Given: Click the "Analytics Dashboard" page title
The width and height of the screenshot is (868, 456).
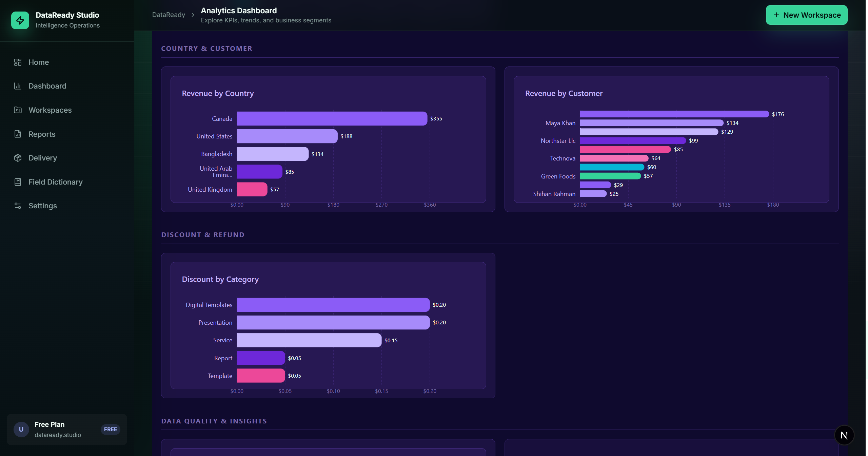Looking at the screenshot, I should pyautogui.click(x=239, y=11).
